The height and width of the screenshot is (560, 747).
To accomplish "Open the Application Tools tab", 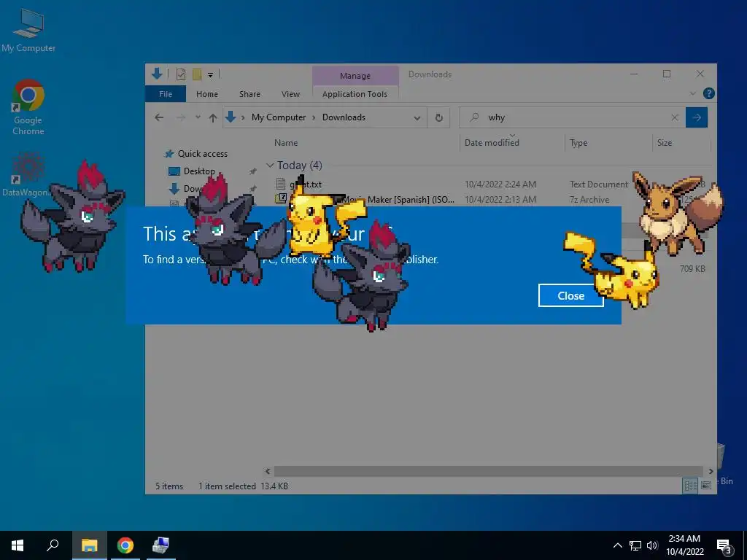I will [x=355, y=94].
